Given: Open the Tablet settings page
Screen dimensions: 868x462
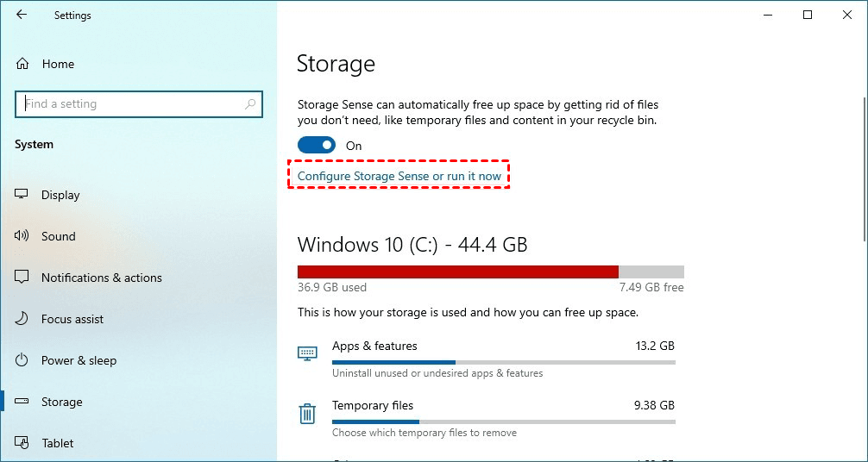Looking at the screenshot, I should pyautogui.click(x=58, y=443).
